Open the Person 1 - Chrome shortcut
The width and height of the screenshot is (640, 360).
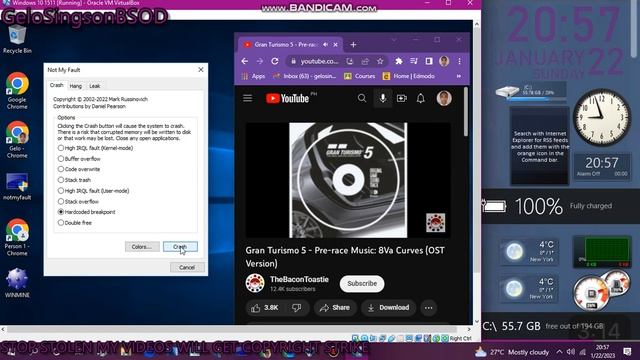17,238
